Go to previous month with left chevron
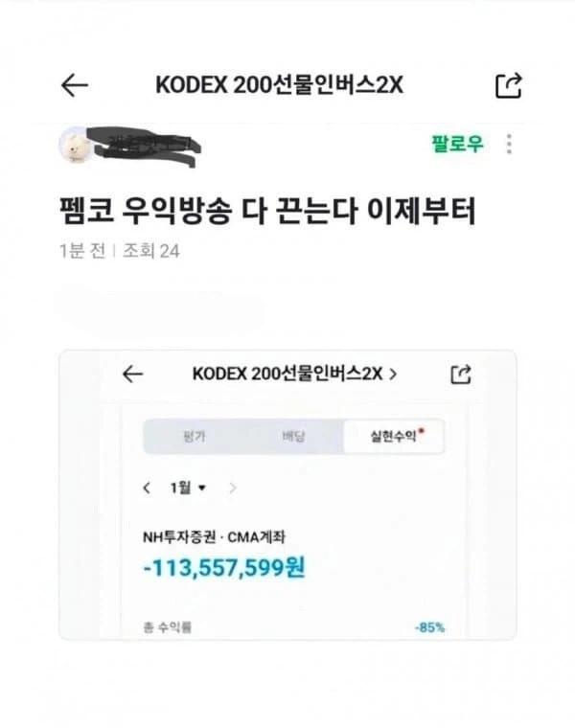Viewport: 575px width, 728px height. pos(147,488)
